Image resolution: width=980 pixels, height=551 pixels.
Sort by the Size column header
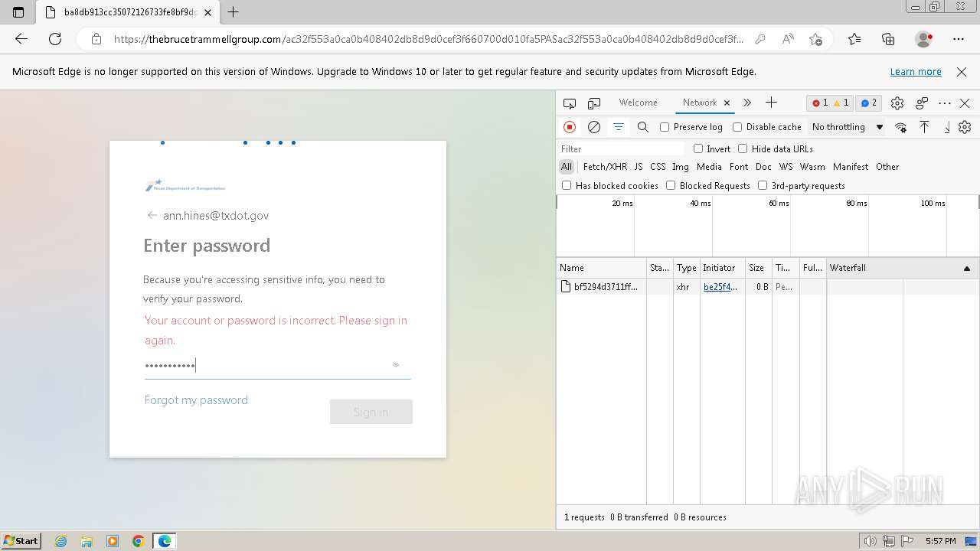click(x=759, y=268)
